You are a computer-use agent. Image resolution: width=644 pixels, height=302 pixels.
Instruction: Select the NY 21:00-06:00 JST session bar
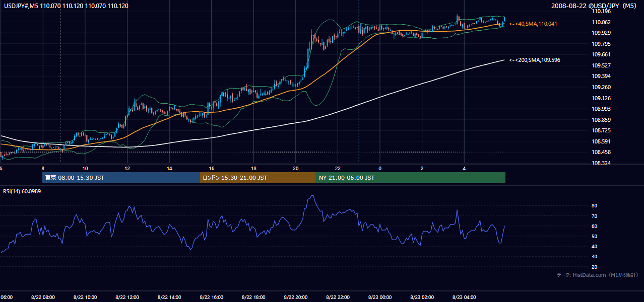coord(410,178)
